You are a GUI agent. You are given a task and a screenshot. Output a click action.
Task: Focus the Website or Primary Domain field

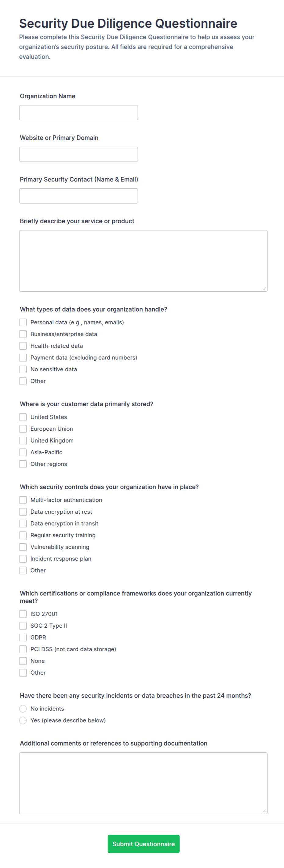tap(78, 154)
